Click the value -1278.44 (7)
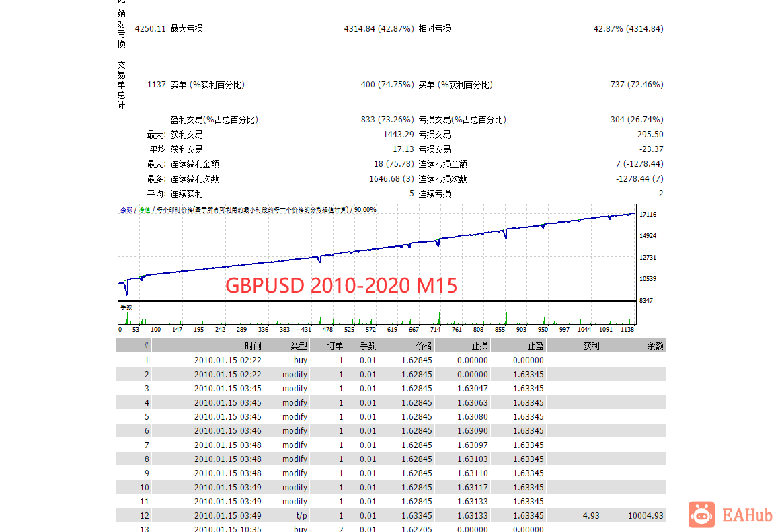Viewport: 782px width, 532px height. coord(639,179)
